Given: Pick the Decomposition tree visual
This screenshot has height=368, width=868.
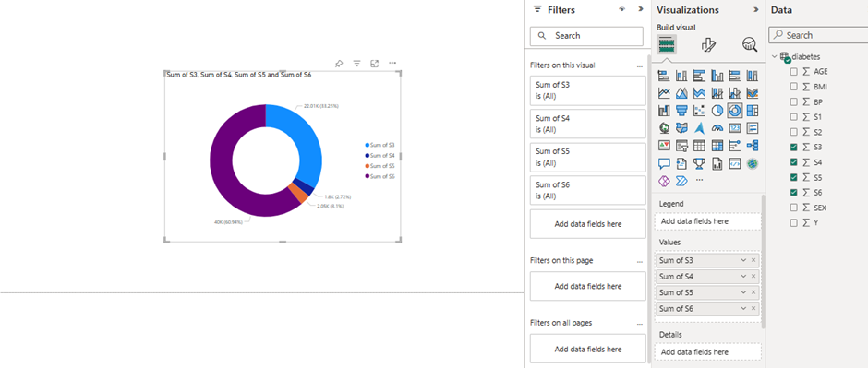Looking at the screenshot, I should [x=753, y=146].
